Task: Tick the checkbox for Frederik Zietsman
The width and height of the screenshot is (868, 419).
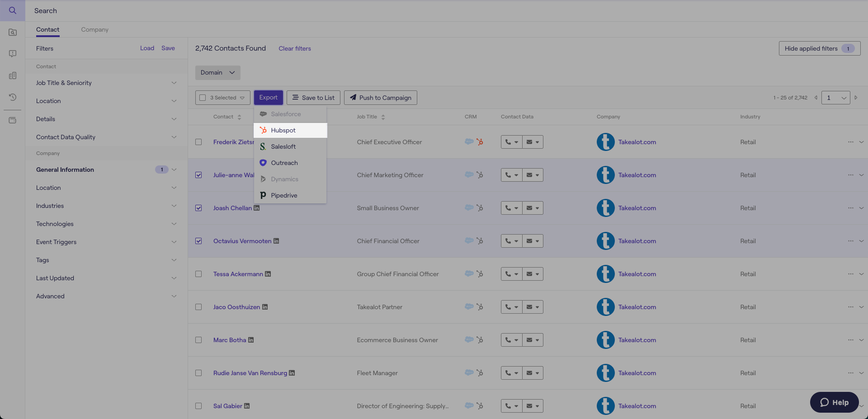Action: (198, 142)
